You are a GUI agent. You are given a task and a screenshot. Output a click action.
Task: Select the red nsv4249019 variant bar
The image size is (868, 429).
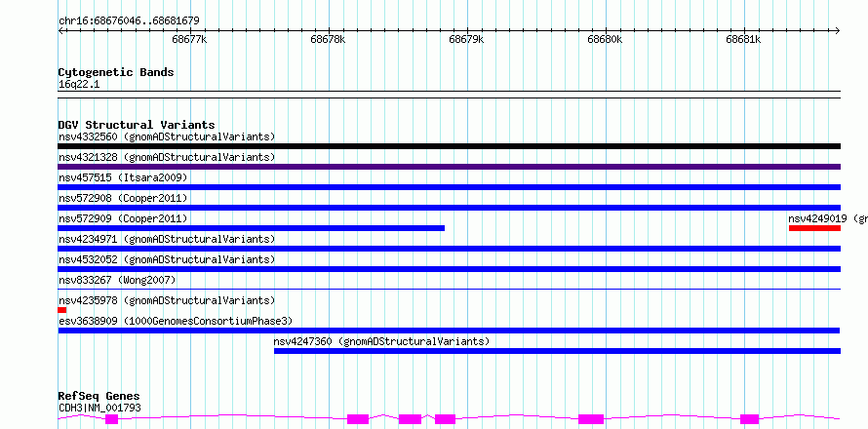(x=815, y=228)
